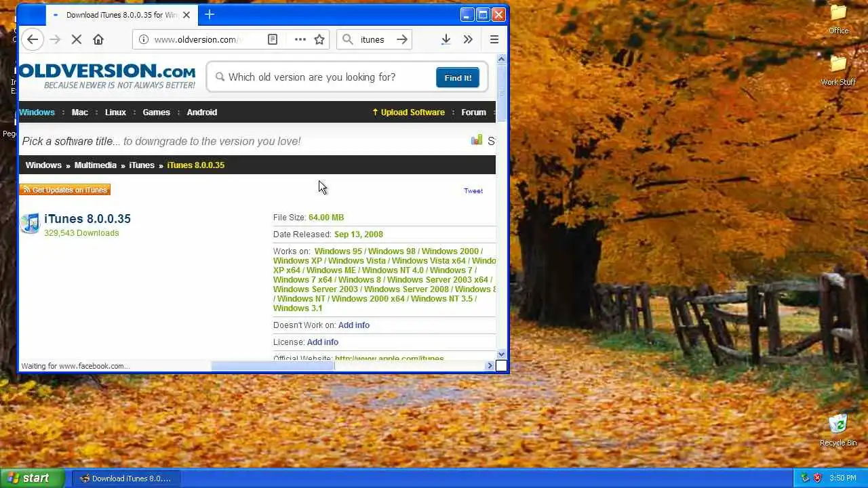Click the Tweet link
The height and width of the screenshot is (488, 868).
(473, 191)
